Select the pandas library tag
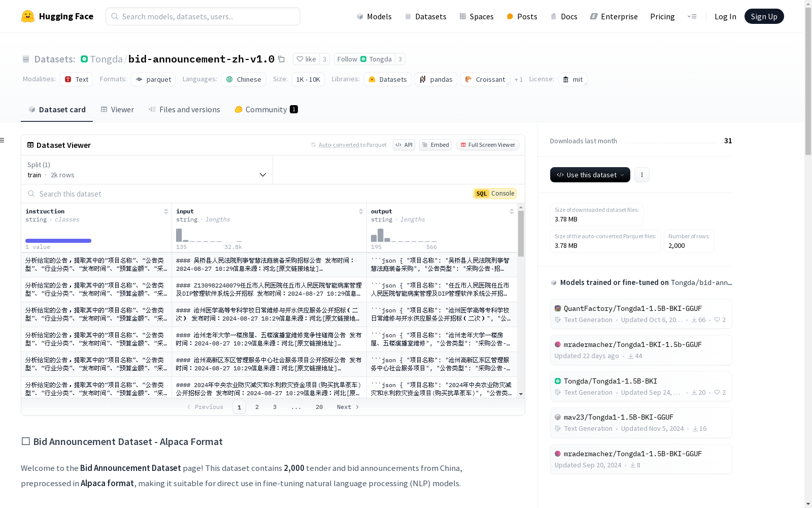Image resolution: width=812 pixels, height=508 pixels. click(x=436, y=79)
